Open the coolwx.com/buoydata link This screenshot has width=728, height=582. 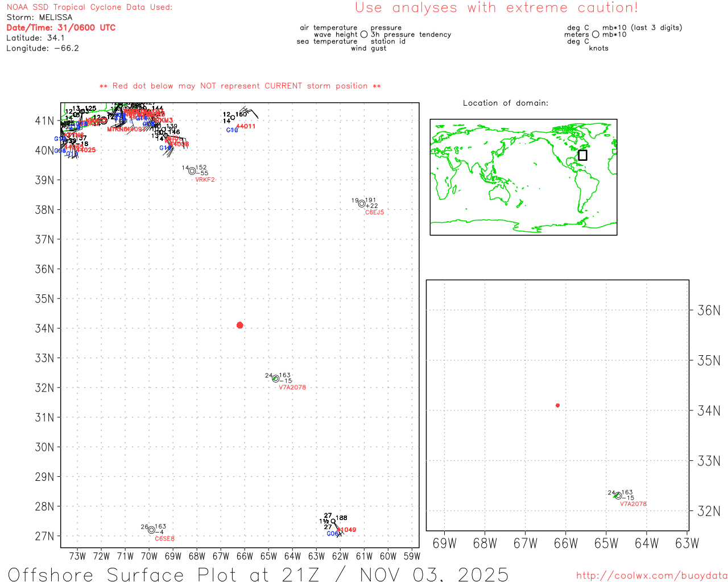tap(651, 576)
